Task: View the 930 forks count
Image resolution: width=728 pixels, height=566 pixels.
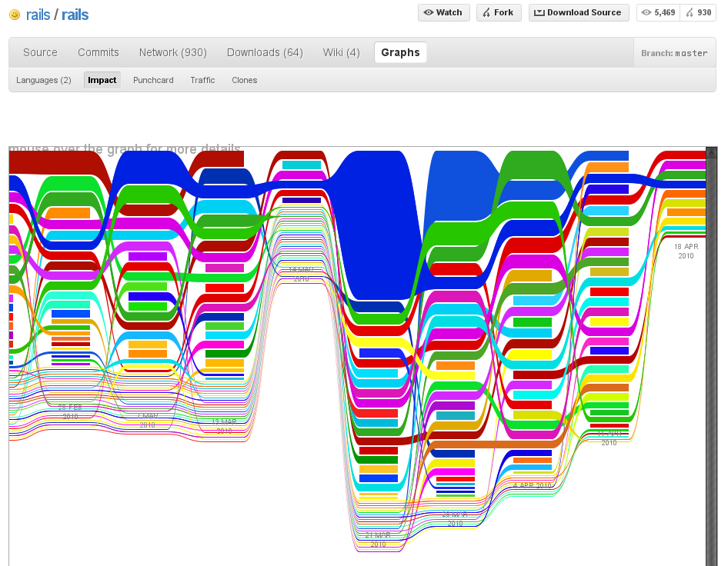Action: (698, 12)
